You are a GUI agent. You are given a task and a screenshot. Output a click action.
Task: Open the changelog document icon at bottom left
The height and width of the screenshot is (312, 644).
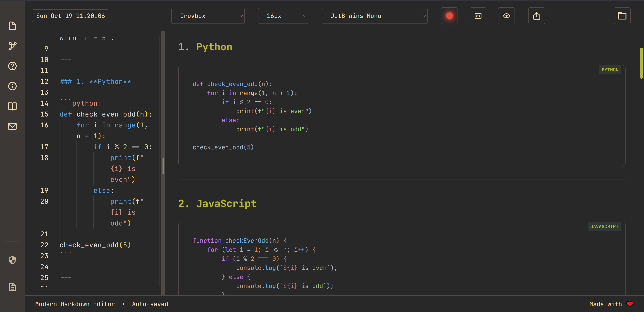pos(12,287)
